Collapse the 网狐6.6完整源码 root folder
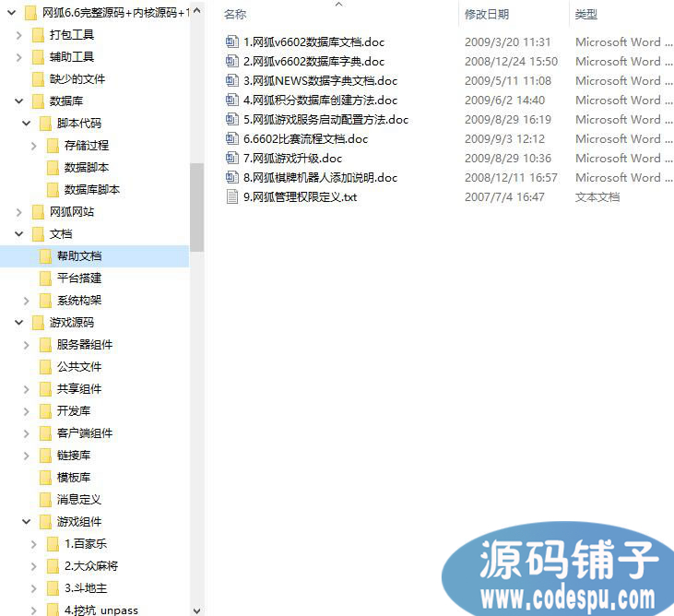 pyautogui.click(x=12, y=13)
